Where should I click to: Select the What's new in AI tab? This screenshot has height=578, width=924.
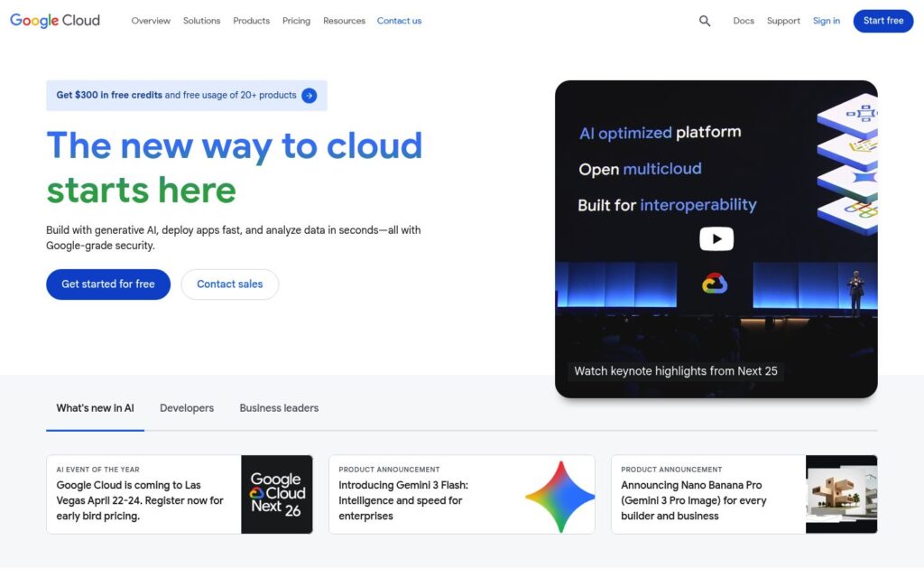click(95, 408)
